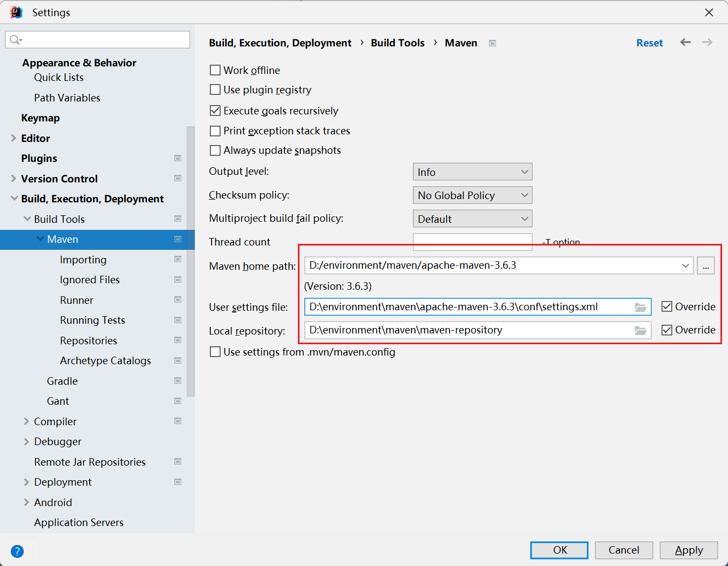Click the project icon beside Gradle row
The image size is (728, 566).
tap(178, 380)
